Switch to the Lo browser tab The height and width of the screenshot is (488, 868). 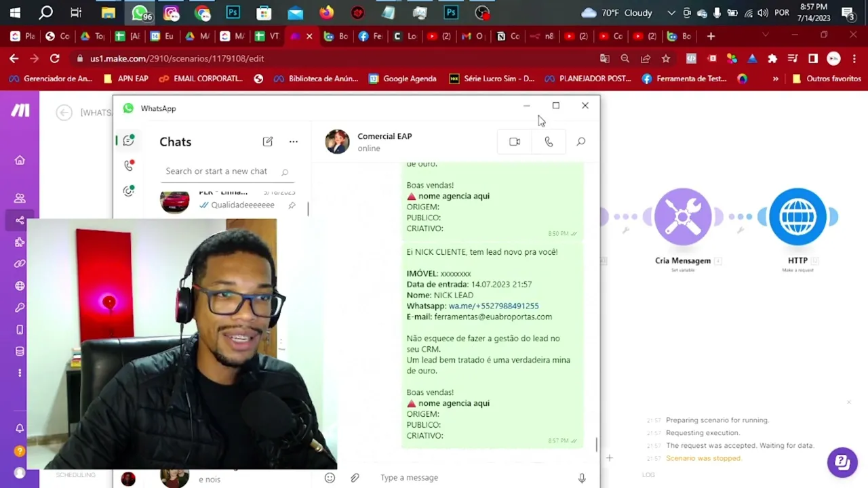pos(406,36)
